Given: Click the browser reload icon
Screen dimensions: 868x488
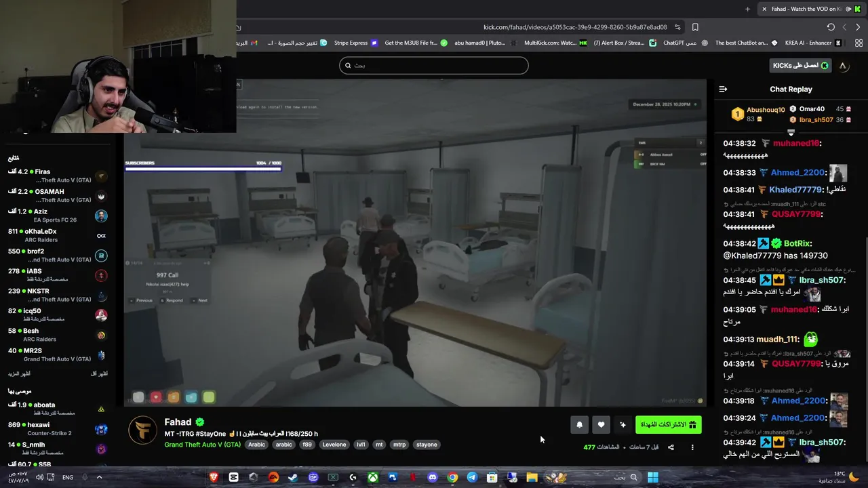Looking at the screenshot, I should point(831,27).
